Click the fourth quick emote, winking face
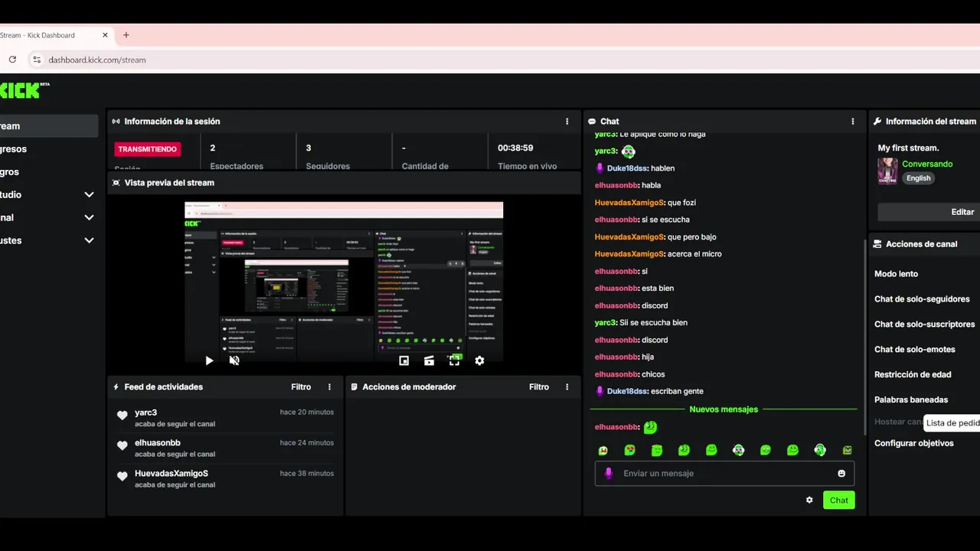Screen dimensions: 980x551 684,450
